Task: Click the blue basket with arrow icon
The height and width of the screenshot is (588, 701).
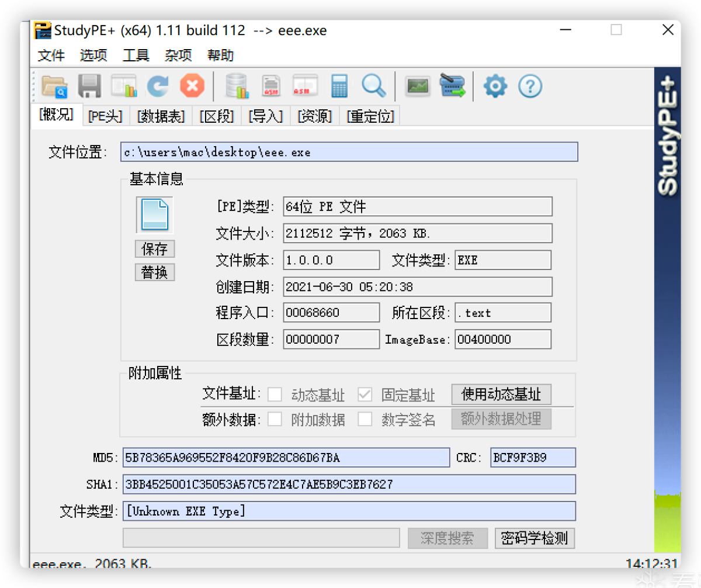Action: click(x=452, y=87)
